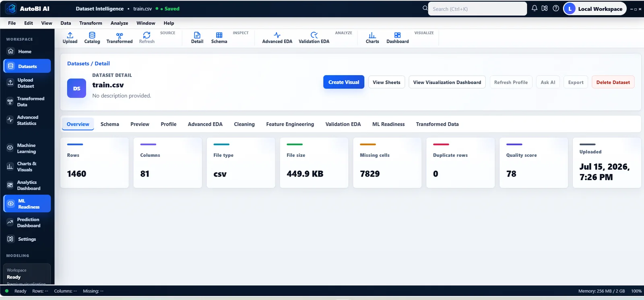Viewport: 644px width, 300px height.
Task: Open Transformed Data in sidebar
Action: tap(27, 101)
